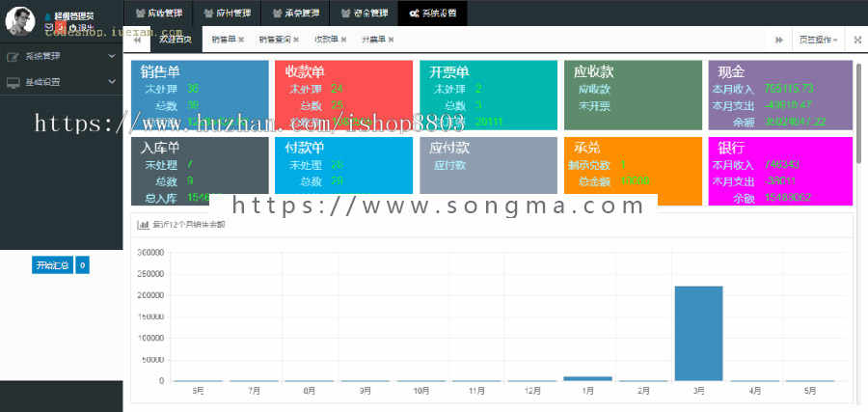Click the 未开票 label in 应收款 card
The height and width of the screenshot is (412, 868).
point(594,106)
